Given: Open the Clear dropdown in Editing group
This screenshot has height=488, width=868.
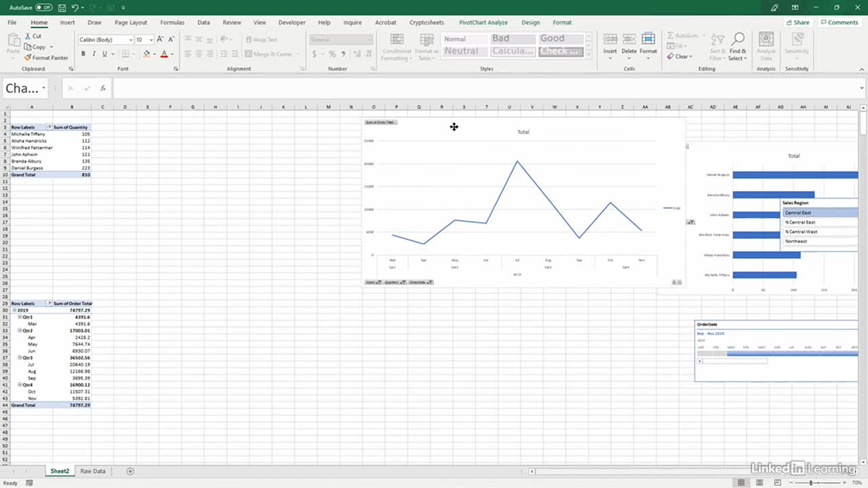Looking at the screenshot, I should click(691, 56).
